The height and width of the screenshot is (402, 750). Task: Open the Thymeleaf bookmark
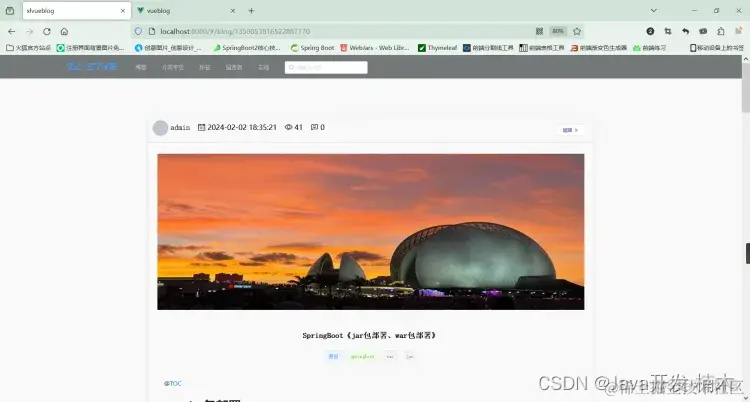[437, 48]
